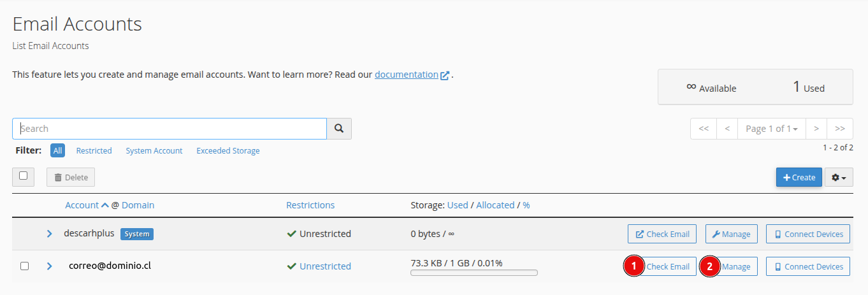The image size is (868, 295).
Task: Click Connect Devices for descarhplus
Action: tap(808, 234)
